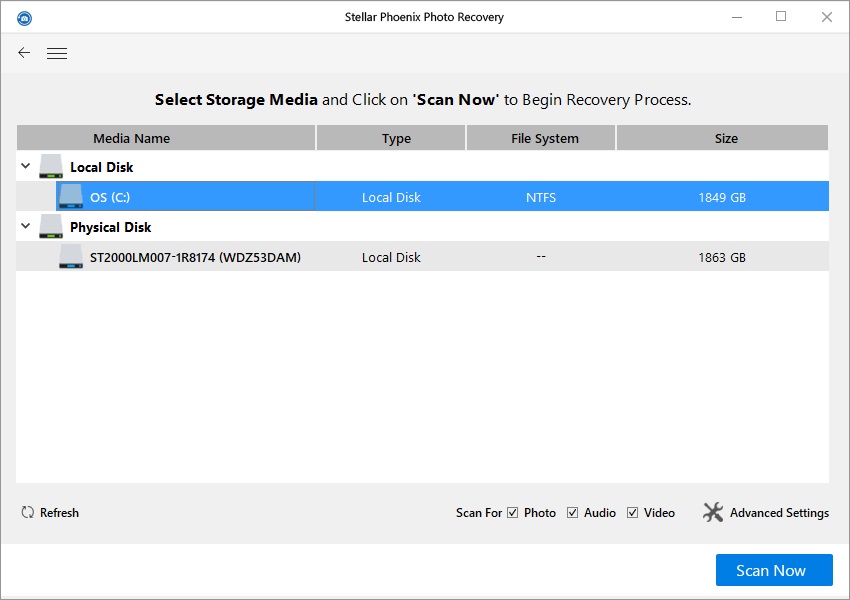850x600 pixels.
Task: Disable Audio scanning
Action: 571,512
